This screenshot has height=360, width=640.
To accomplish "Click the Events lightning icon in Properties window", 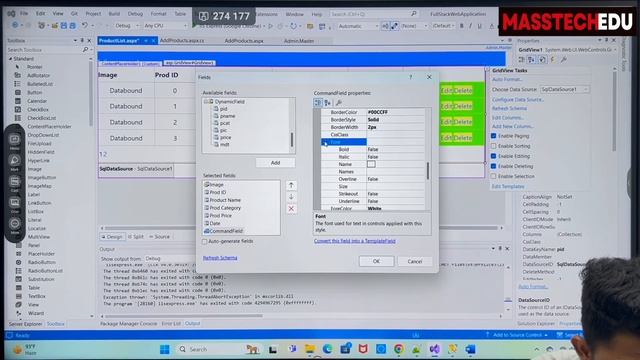I will point(553,60).
